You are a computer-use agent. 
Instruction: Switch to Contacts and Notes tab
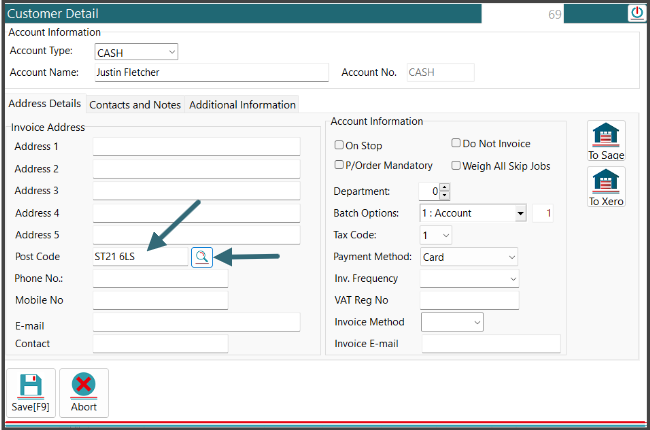136,104
